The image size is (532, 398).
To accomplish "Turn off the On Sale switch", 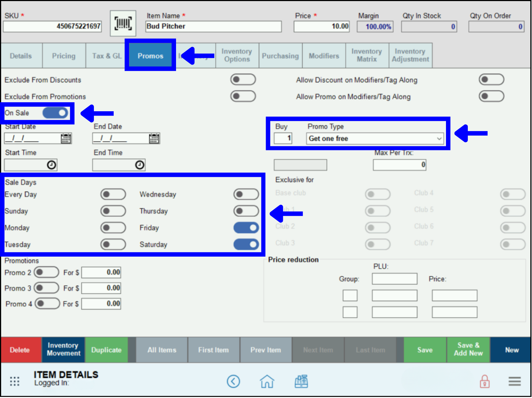I will point(55,113).
